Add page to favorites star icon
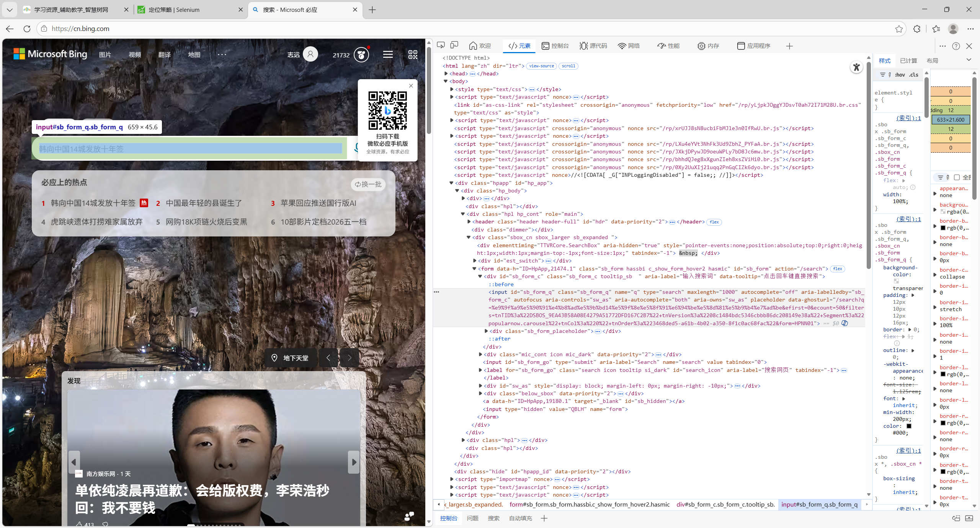Image resolution: width=980 pixels, height=528 pixels. coord(899,29)
